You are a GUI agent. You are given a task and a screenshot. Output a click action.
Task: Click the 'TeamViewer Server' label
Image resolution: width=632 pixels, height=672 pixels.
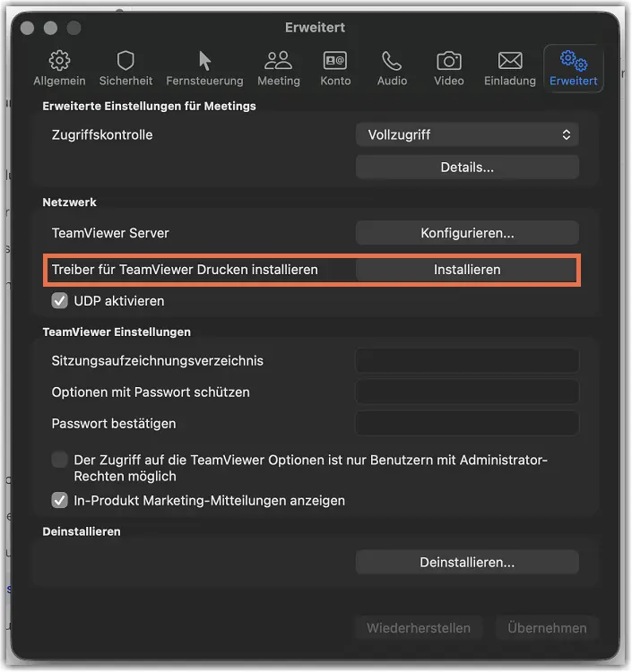(x=110, y=233)
